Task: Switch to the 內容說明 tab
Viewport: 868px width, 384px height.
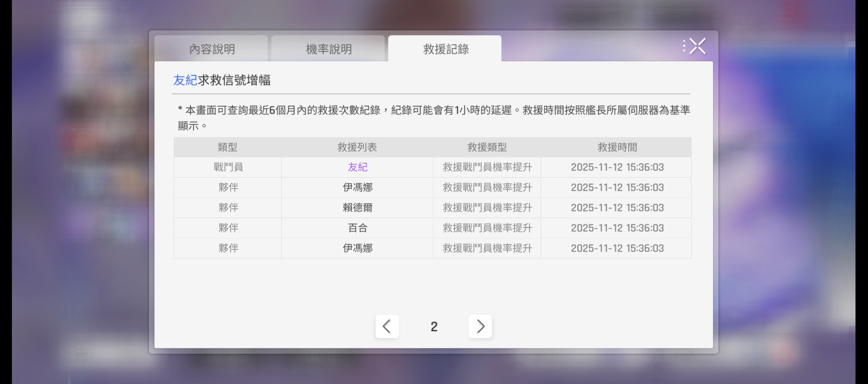Action: click(x=212, y=49)
